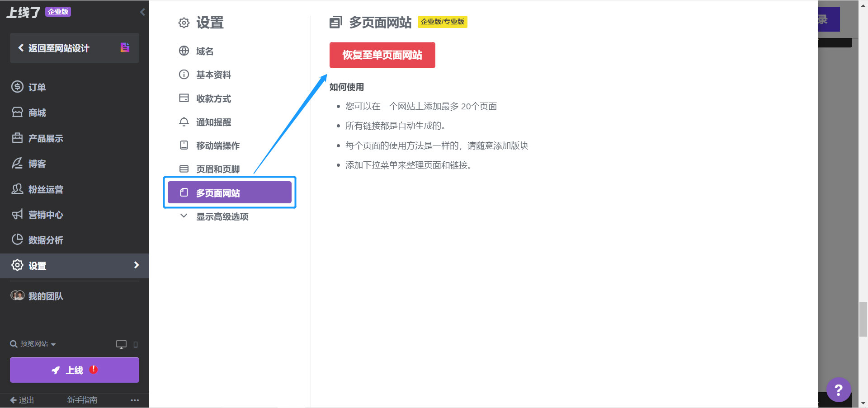Open the 商城 section

coord(36,113)
